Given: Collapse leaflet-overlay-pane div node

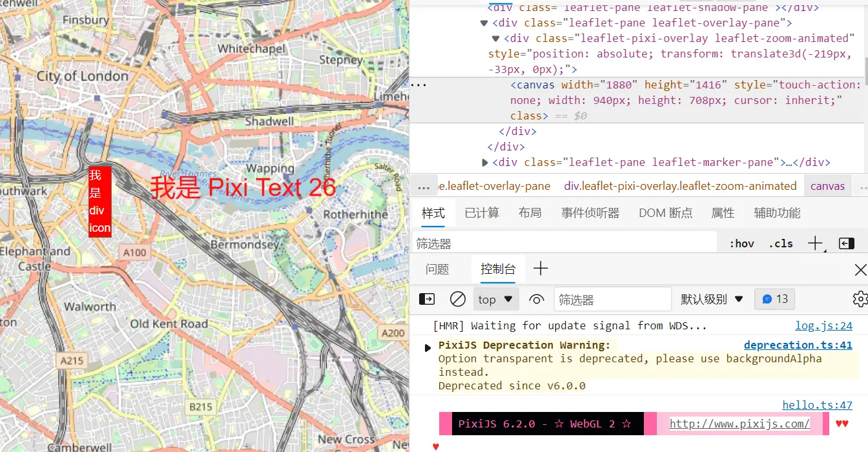Looking at the screenshot, I should [484, 23].
